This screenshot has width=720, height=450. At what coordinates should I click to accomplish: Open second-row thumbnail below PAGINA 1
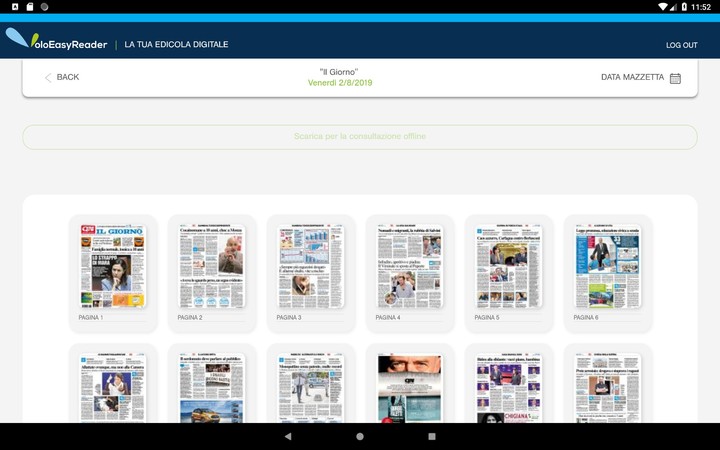point(113,388)
